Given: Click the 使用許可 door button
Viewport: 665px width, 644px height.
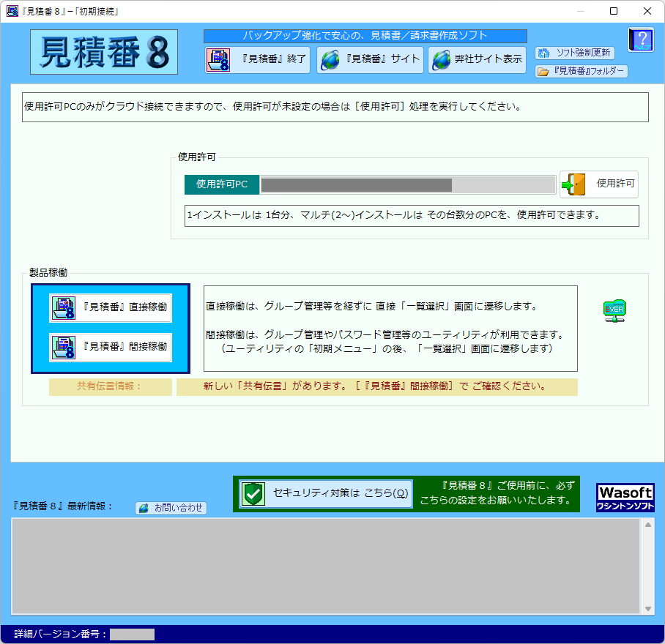Looking at the screenshot, I should pyautogui.click(x=599, y=184).
